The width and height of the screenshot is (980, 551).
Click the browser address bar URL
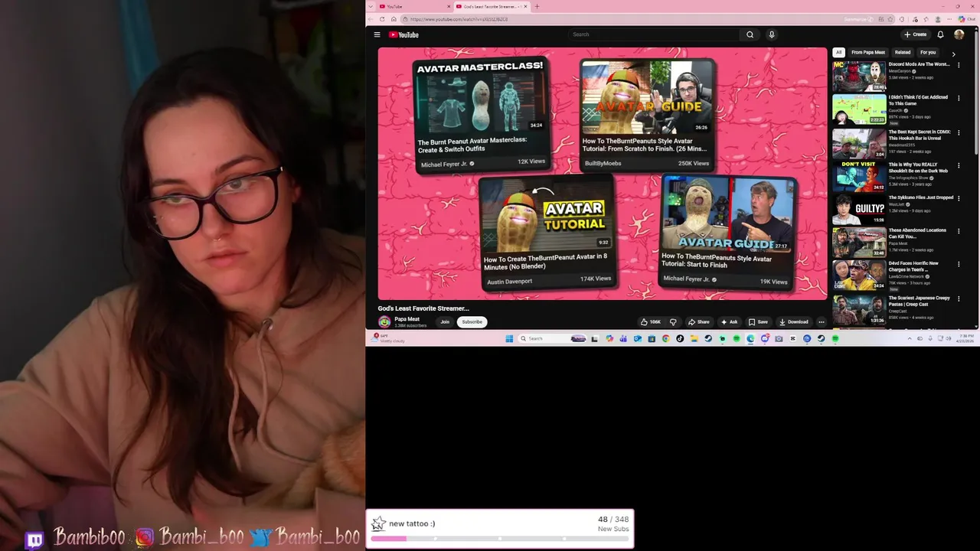tap(459, 19)
